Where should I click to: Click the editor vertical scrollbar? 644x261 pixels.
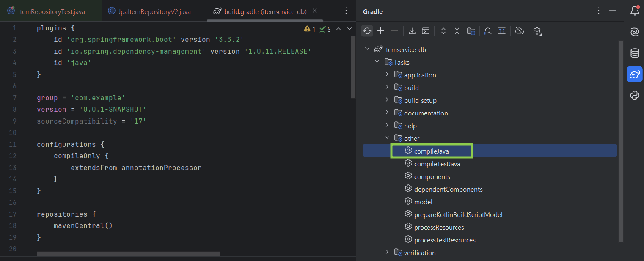353,67
